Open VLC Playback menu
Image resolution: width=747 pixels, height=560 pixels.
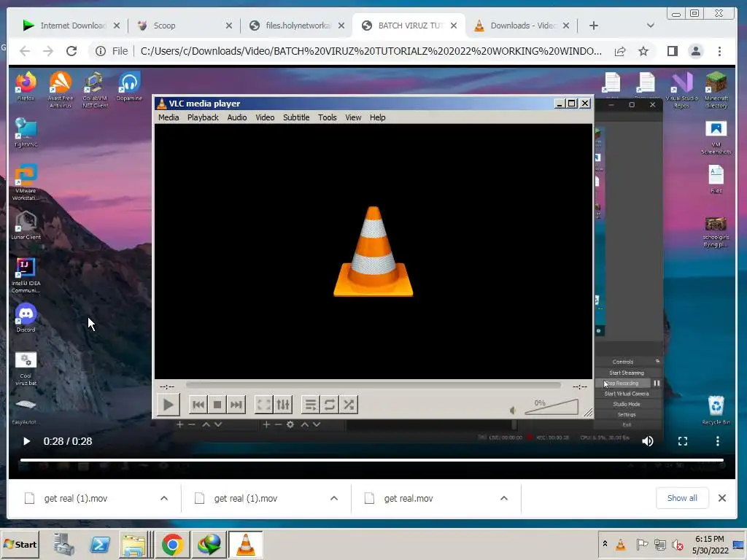click(x=203, y=117)
